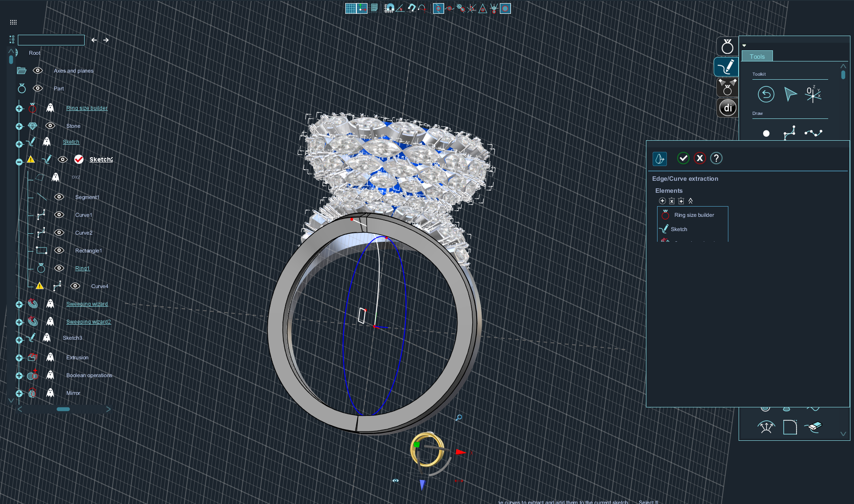Collapse the Sketch2 tree node
854x504 pixels.
(x=19, y=162)
